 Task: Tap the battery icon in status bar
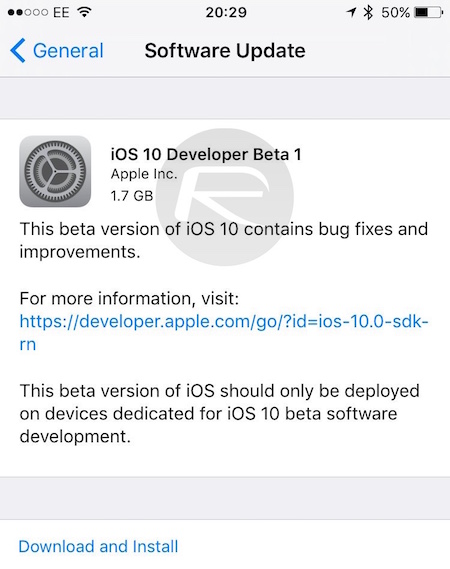(429, 13)
